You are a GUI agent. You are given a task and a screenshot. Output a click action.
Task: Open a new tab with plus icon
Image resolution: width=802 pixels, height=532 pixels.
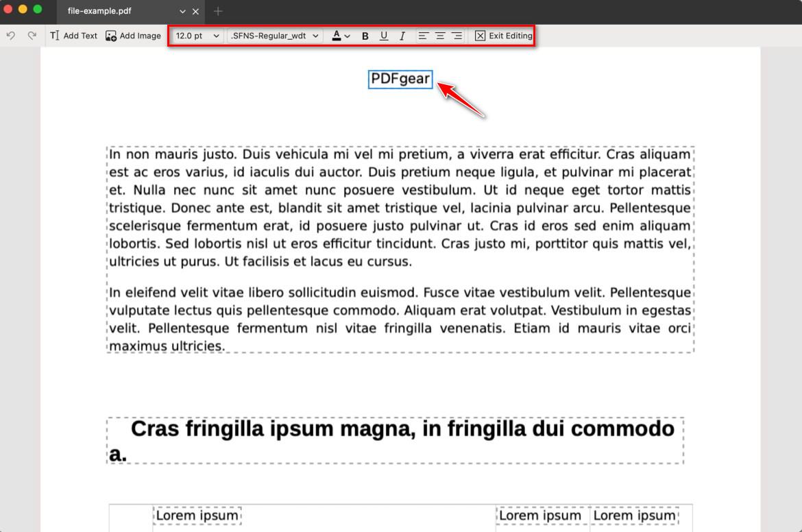point(218,12)
